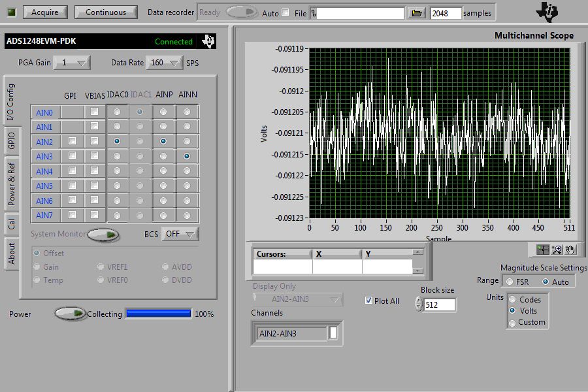Select Codes units radio button

[512, 300]
